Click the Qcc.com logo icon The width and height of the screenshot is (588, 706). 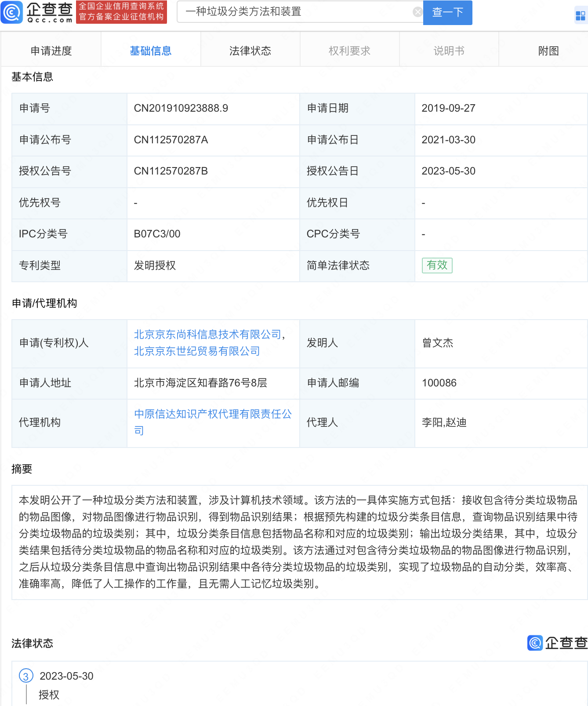click(x=12, y=12)
